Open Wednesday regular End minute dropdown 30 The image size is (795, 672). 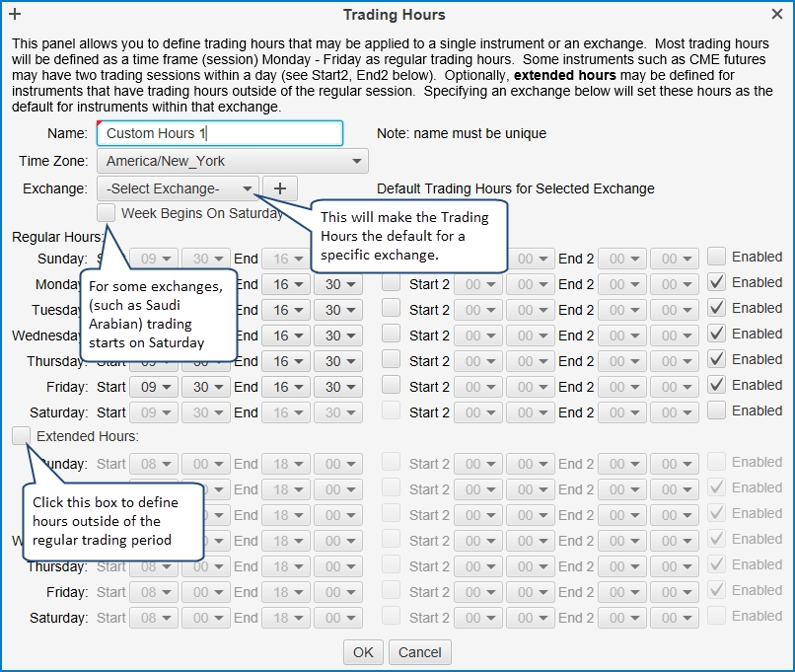coord(338,336)
